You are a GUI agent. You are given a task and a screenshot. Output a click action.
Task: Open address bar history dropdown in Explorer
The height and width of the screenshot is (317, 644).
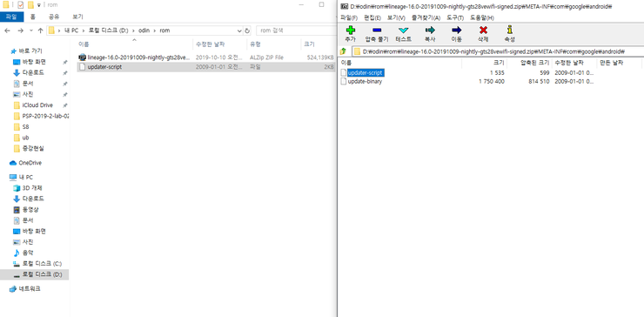[240, 30]
